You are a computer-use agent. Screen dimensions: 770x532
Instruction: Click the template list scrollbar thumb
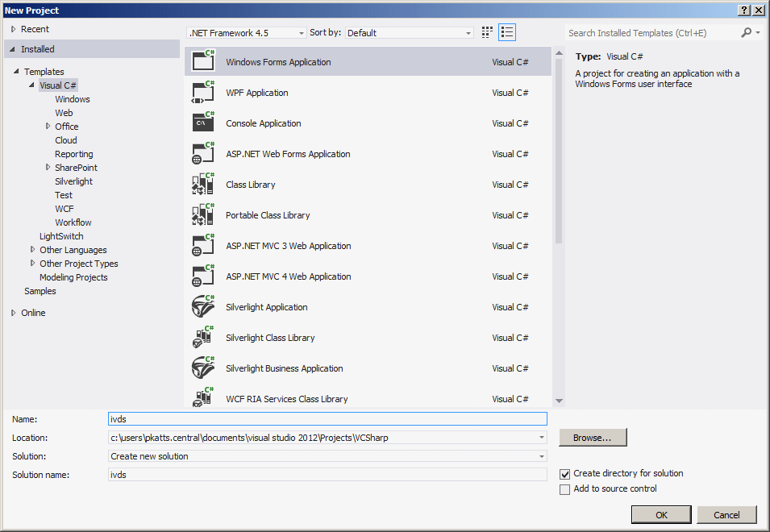559,152
